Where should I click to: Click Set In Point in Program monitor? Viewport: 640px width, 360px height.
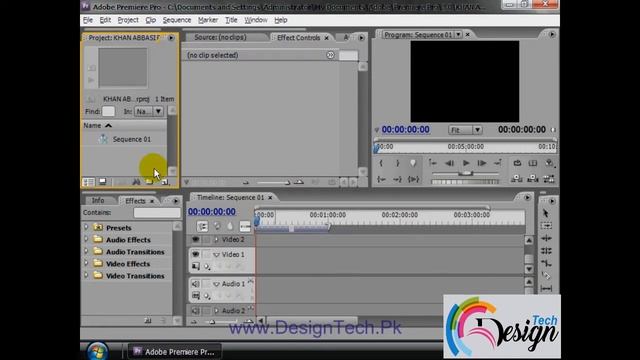click(381, 163)
